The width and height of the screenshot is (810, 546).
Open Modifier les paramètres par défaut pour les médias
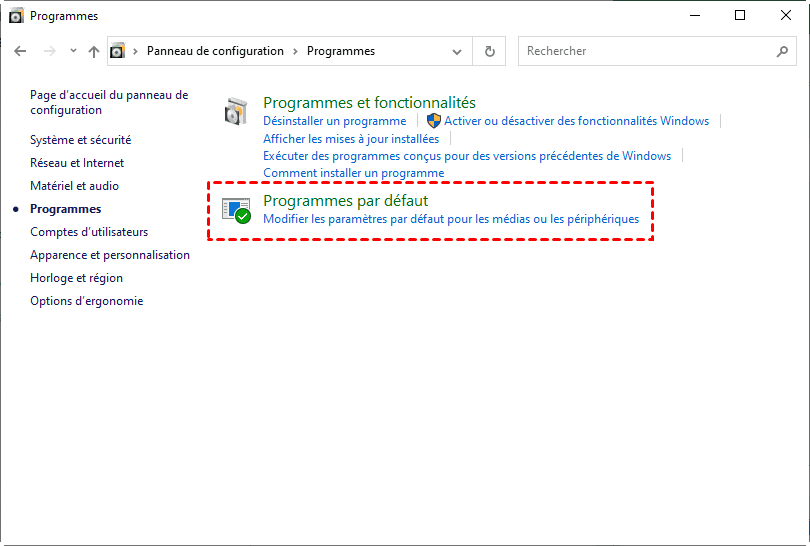451,219
